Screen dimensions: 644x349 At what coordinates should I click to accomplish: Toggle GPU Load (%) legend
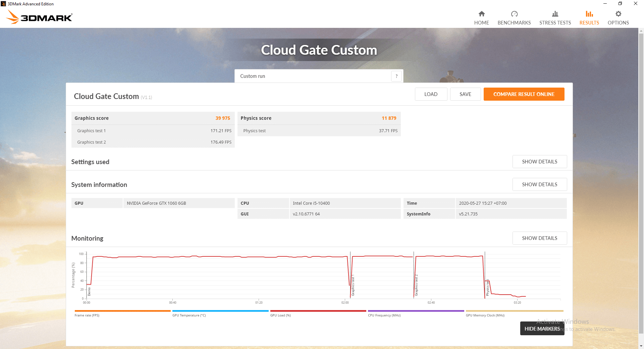[318, 313]
